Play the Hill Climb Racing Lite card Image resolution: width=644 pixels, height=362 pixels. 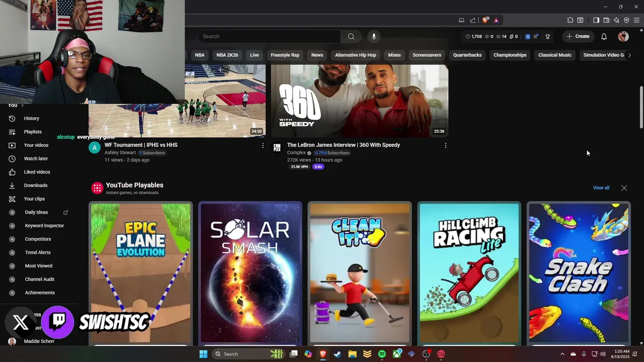[469, 273]
